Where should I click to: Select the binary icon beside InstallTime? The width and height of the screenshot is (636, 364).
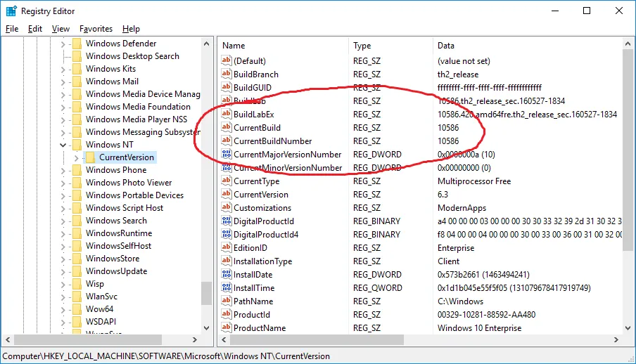point(227,288)
